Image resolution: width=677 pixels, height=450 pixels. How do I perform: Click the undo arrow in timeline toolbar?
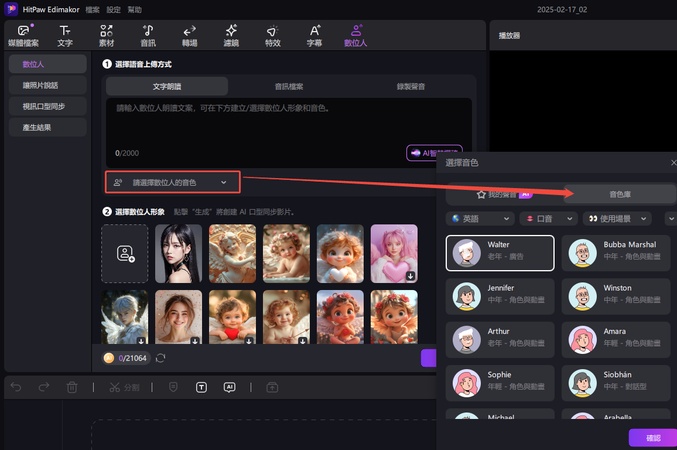pos(16,387)
